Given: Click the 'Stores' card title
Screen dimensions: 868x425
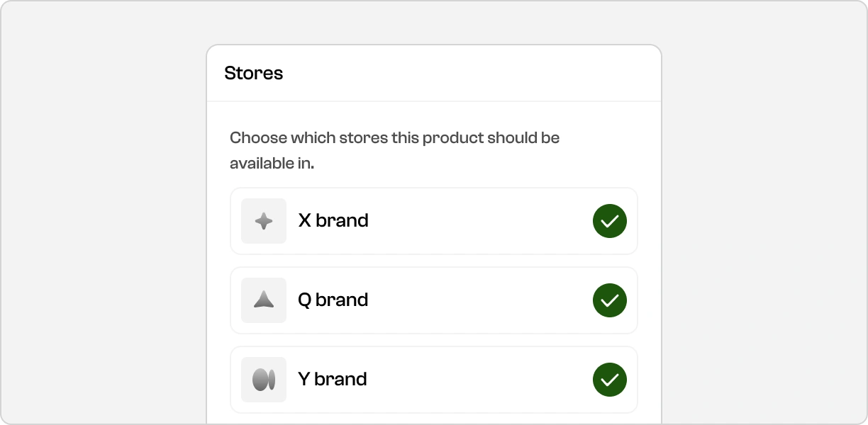Looking at the screenshot, I should 254,74.
